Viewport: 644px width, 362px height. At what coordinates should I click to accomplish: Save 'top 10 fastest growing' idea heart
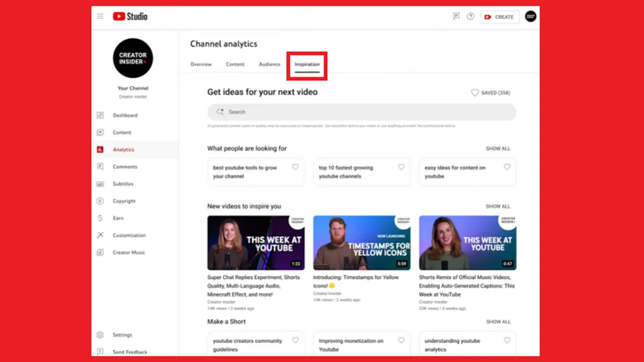coord(401,167)
